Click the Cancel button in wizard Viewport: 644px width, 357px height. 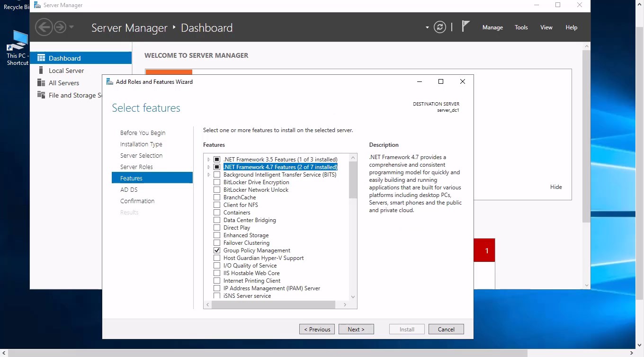click(x=446, y=329)
